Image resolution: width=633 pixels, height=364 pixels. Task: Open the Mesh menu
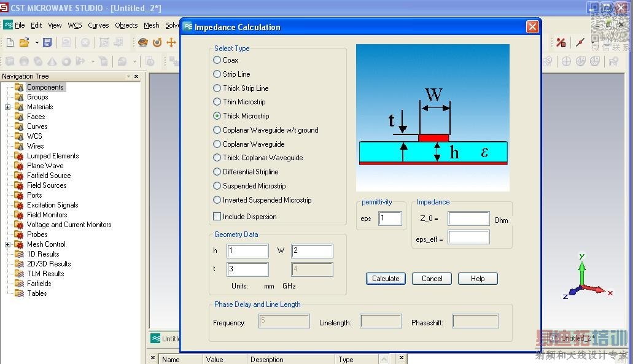pyautogui.click(x=152, y=25)
